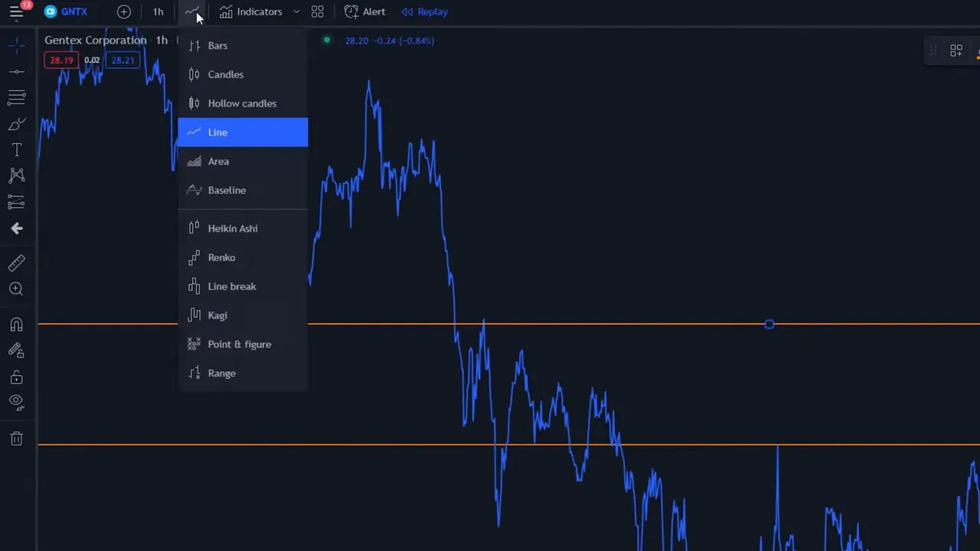This screenshot has width=980, height=551.
Task: Select the Text annotation tool
Action: point(16,149)
